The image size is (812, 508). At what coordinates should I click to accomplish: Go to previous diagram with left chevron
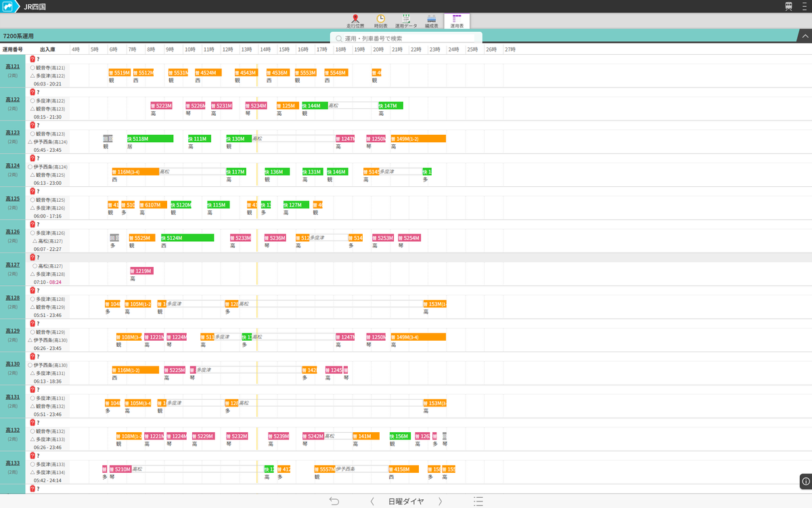tap(372, 501)
